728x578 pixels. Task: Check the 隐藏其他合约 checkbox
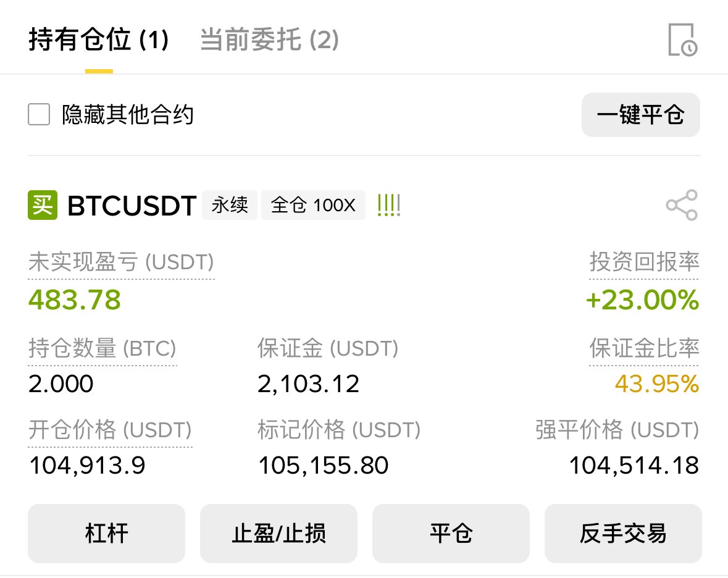click(39, 114)
